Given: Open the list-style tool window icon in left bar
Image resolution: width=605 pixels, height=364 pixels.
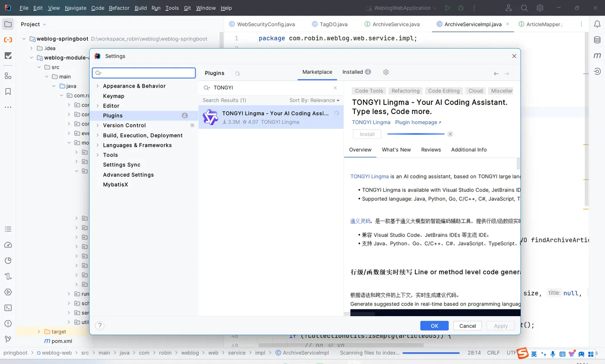Looking at the screenshot, I should coord(8,229).
